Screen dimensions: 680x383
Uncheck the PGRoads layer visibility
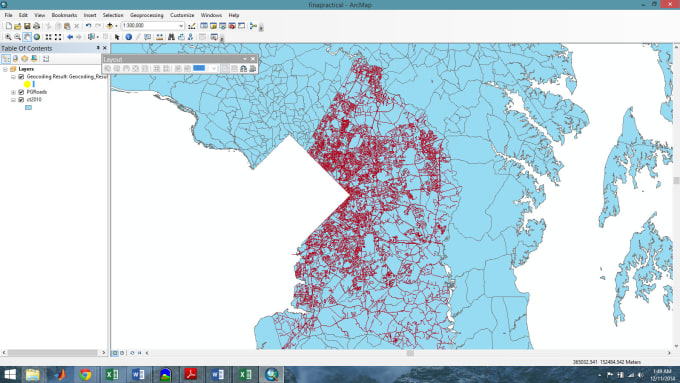tap(21, 92)
